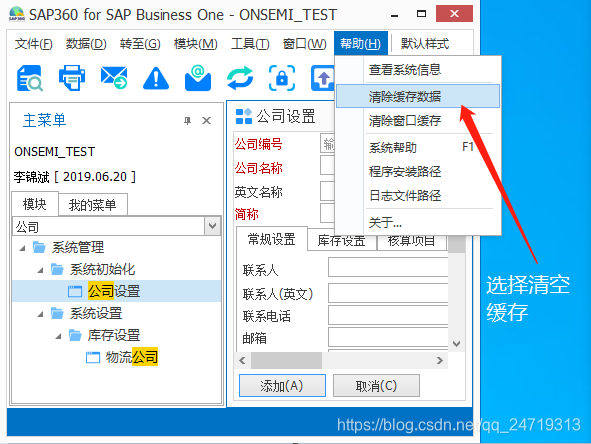The width and height of the screenshot is (591, 444).
Task: Click the 公司设置 window title icon
Action: click(x=243, y=116)
